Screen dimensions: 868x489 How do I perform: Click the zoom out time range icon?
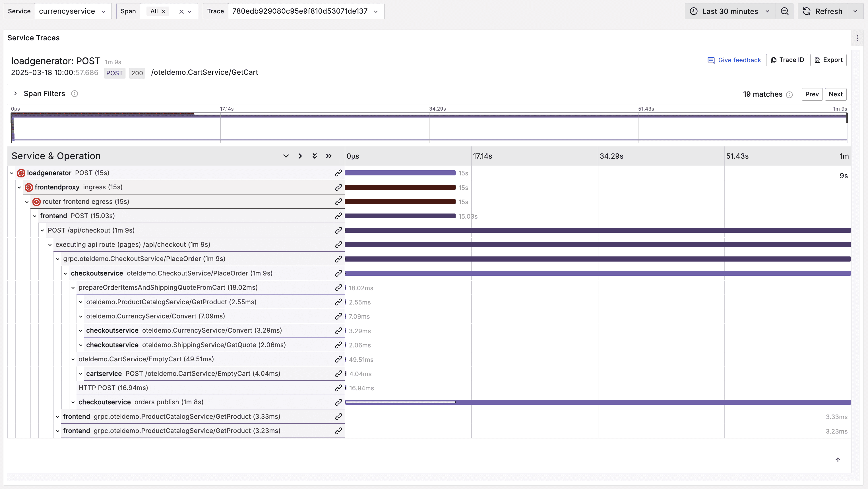(784, 11)
